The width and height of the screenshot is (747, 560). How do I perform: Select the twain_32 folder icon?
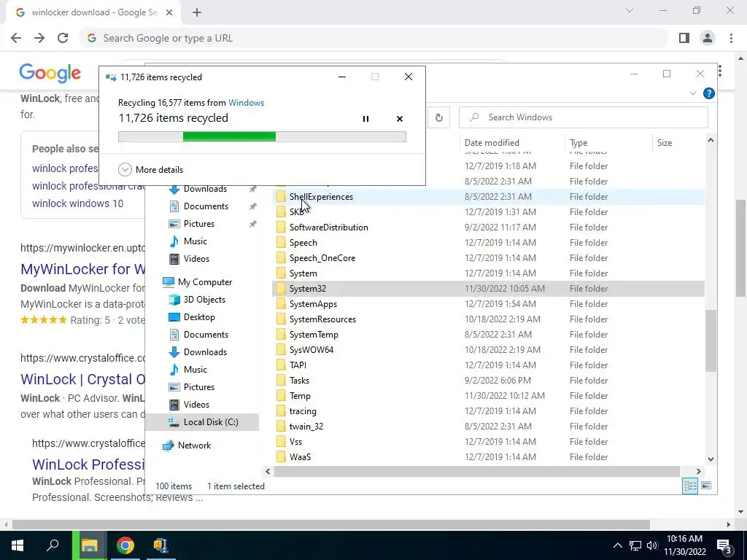(281, 426)
